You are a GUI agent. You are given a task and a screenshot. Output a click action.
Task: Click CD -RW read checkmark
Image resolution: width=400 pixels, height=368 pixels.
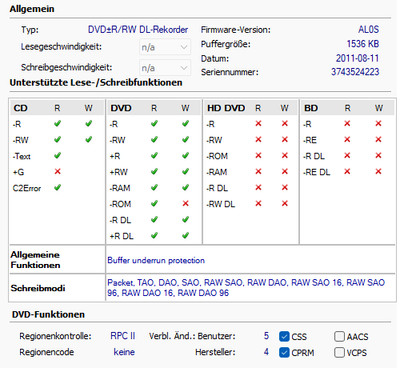(57, 139)
